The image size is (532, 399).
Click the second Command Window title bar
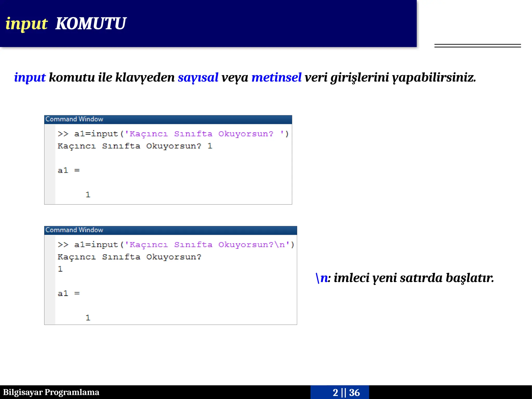(x=170, y=230)
